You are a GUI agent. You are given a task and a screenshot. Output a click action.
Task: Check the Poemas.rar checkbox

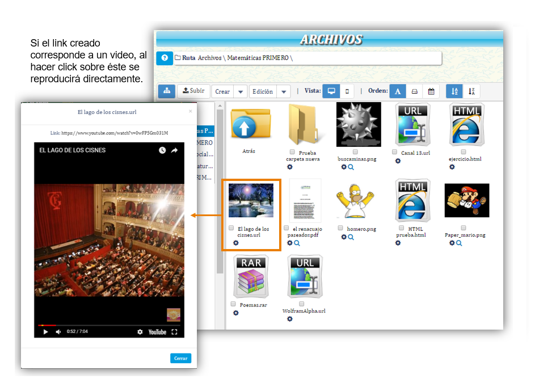(233, 304)
